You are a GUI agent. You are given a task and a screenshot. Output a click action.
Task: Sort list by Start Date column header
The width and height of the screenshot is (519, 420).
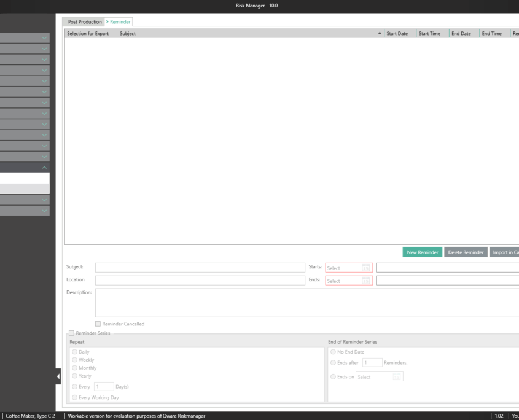click(397, 34)
